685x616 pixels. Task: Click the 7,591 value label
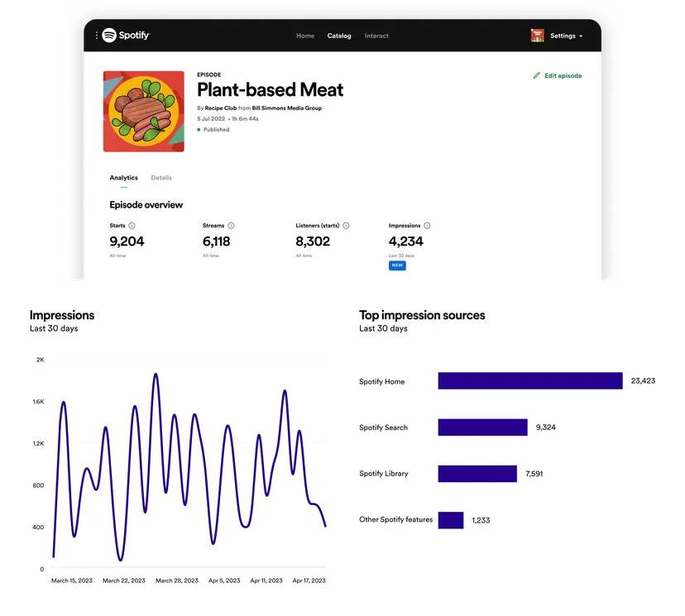pyautogui.click(x=534, y=474)
